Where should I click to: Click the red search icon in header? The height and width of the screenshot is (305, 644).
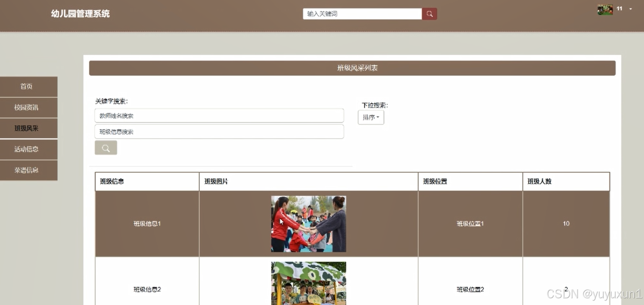coord(429,14)
